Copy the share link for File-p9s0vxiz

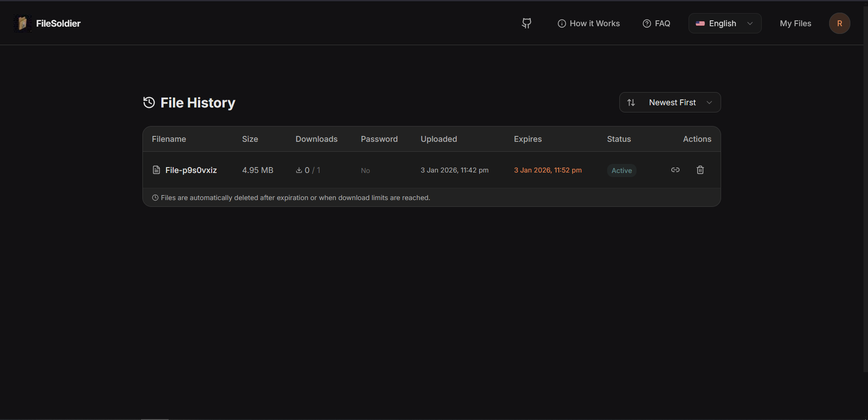675,170
